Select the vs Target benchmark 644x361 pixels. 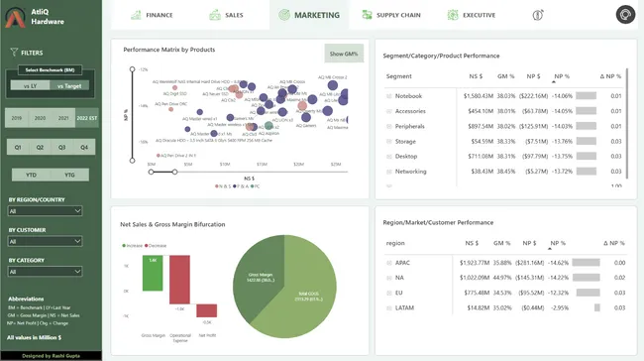click(x=69, y=86)
